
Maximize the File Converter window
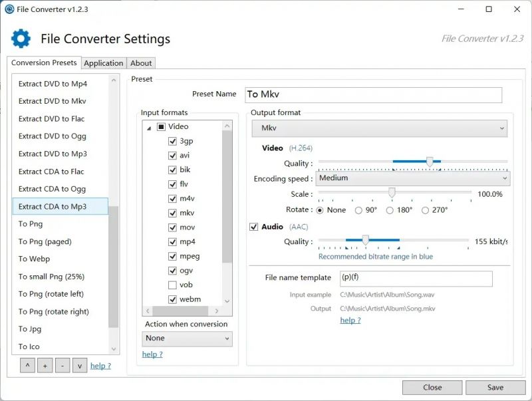(489, 9)
